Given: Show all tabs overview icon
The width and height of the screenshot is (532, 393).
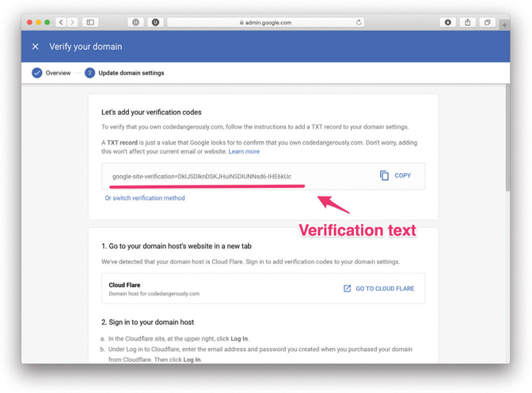Looking at the screenshot, I should (x=488, y=22).
